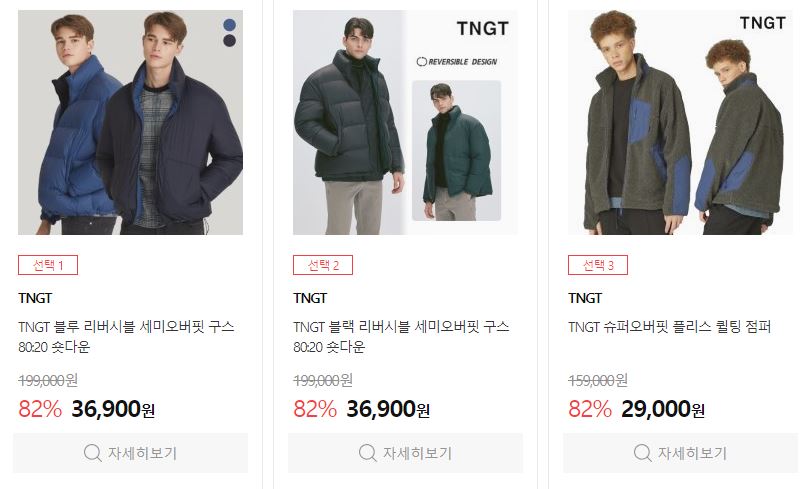Open TNGT 블루 리버시블 세미오버핏 product title
The width and height of the screenshot is (808, 489).
[126, 336]
